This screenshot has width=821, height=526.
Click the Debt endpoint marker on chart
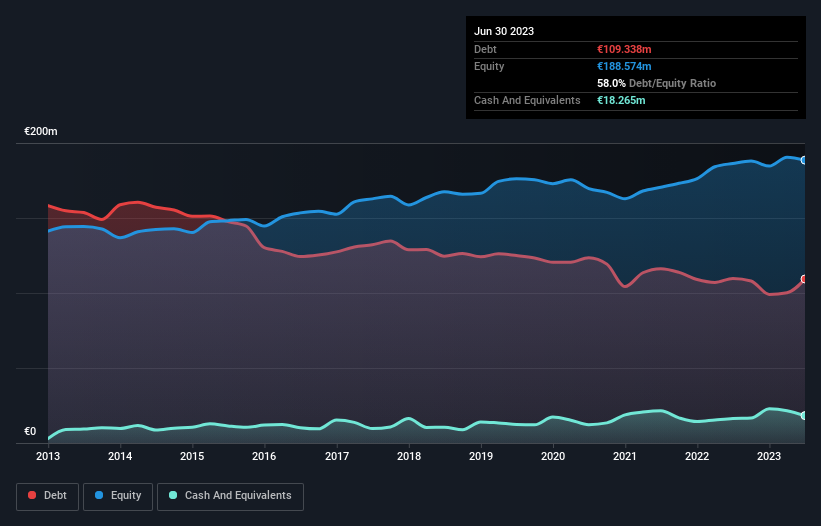pyautogui.click(x=804, y=279)
